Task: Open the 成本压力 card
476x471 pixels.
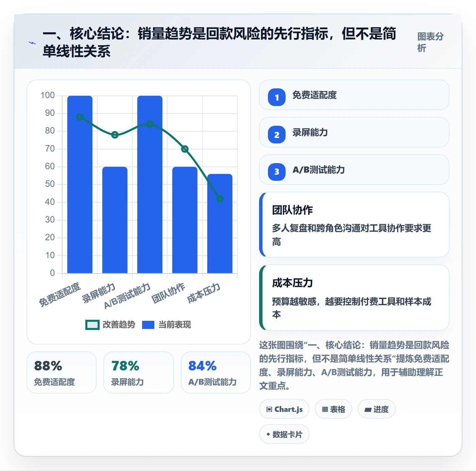Action: (x=354, y=298)
